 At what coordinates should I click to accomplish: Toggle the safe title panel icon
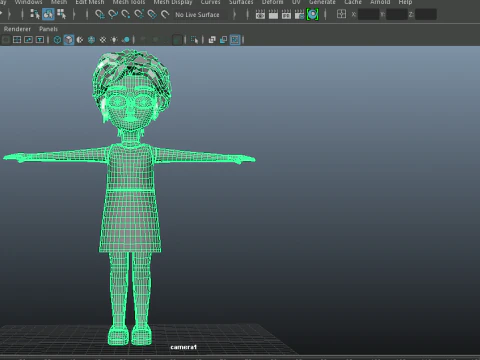tap(40, 40)
